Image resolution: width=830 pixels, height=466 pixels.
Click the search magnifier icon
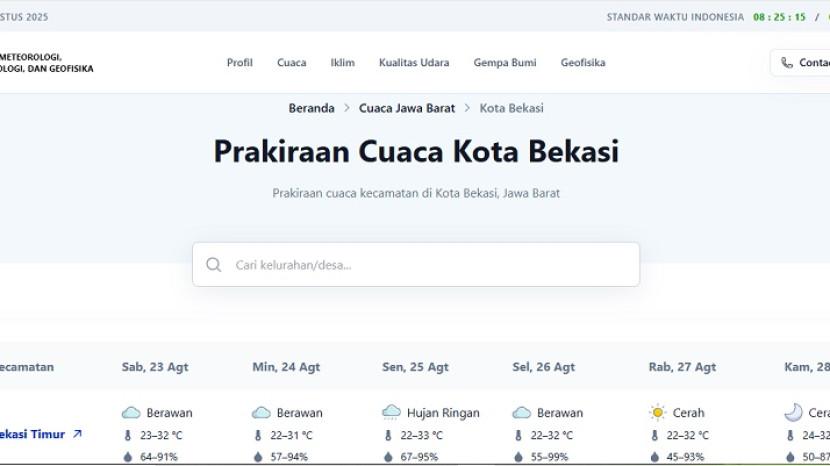(x=214, y=265)
